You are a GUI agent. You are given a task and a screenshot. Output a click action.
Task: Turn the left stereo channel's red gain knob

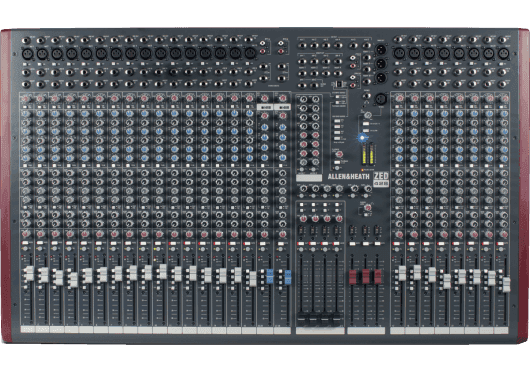(x=265, y=99)
